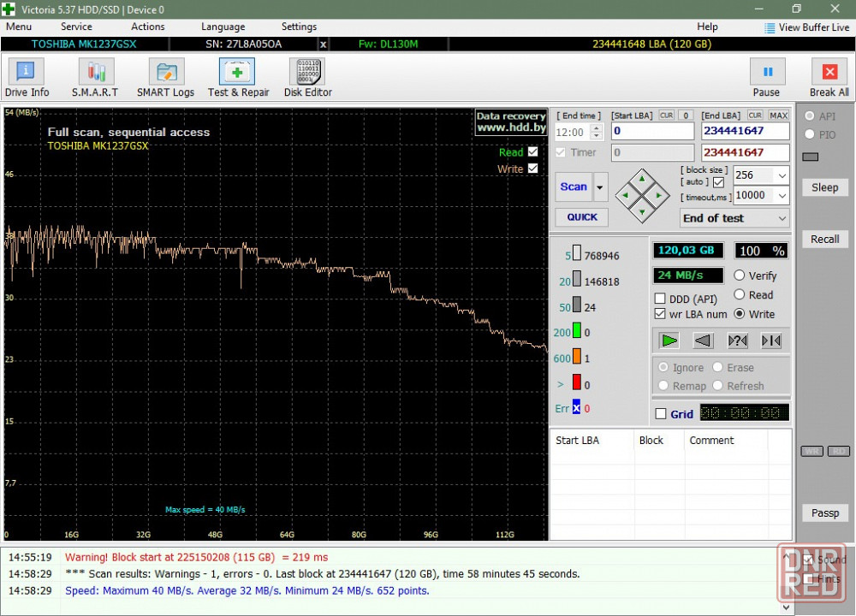Click the Passp button
The image size is (856, 616).
point(824,512)
